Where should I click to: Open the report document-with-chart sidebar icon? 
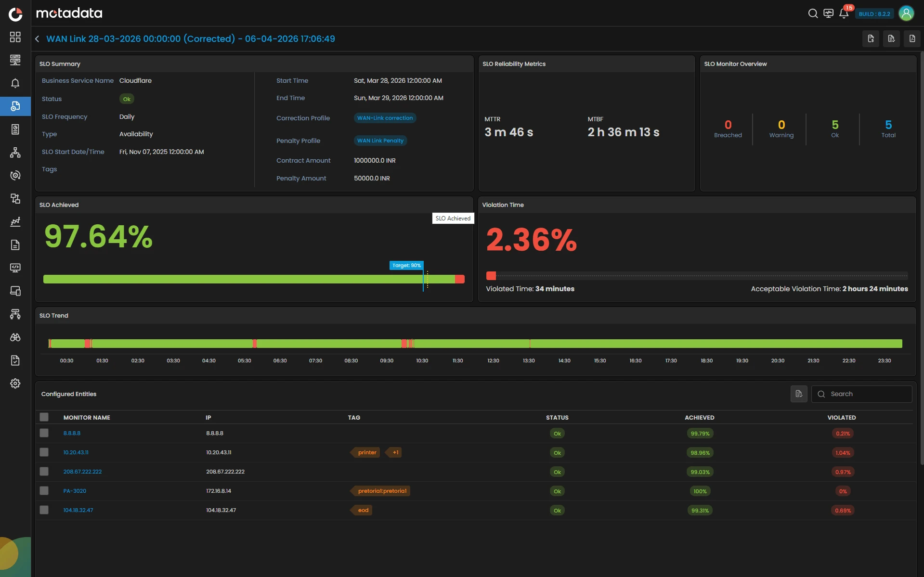(x=15, y=129)
